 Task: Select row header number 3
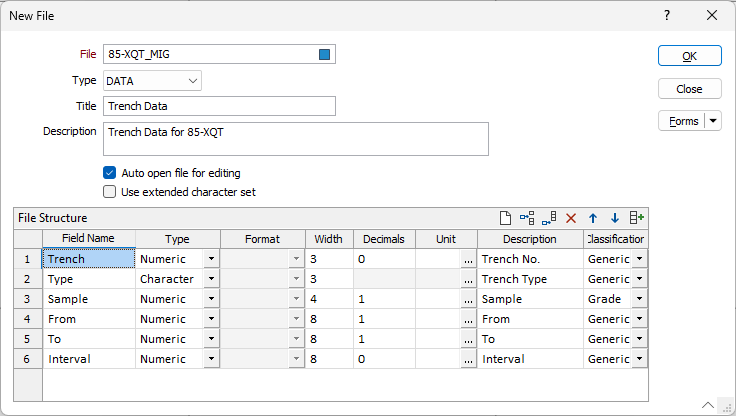27,299
